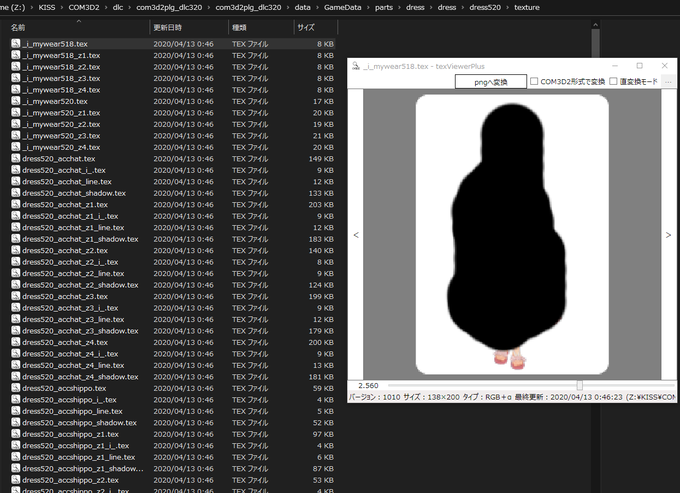Click the file icon of dress520_acchat.tex
The image size is (680, 493).
(16, 158)
